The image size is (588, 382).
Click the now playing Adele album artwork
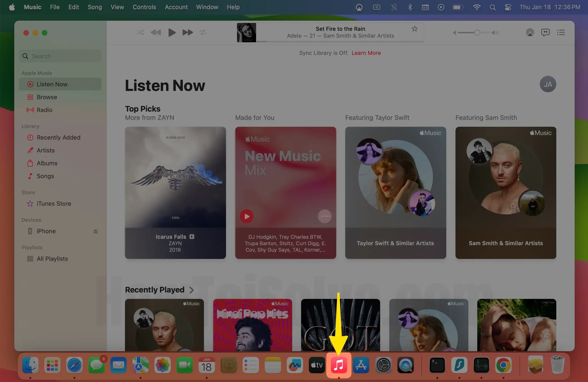[246, 32]
